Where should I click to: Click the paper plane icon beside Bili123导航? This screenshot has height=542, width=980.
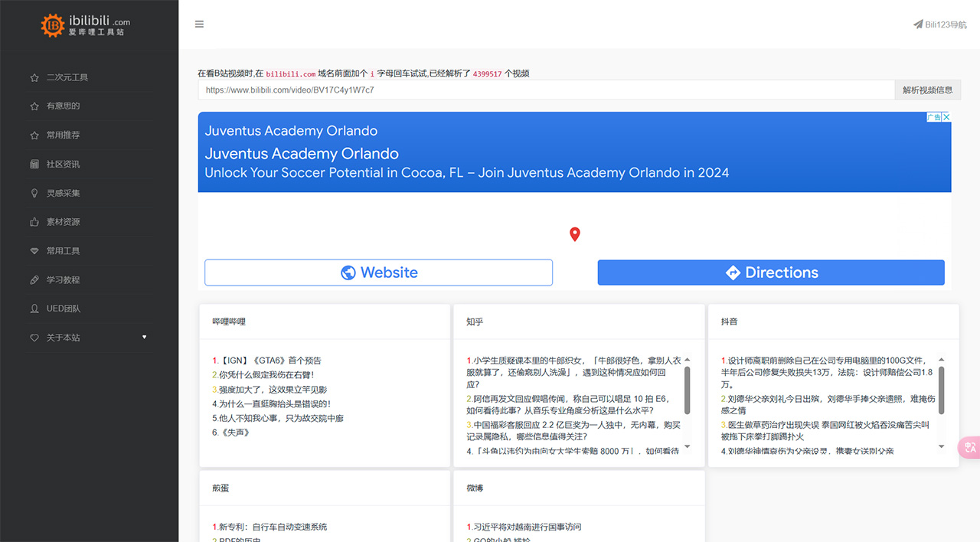tap(918, 24)
